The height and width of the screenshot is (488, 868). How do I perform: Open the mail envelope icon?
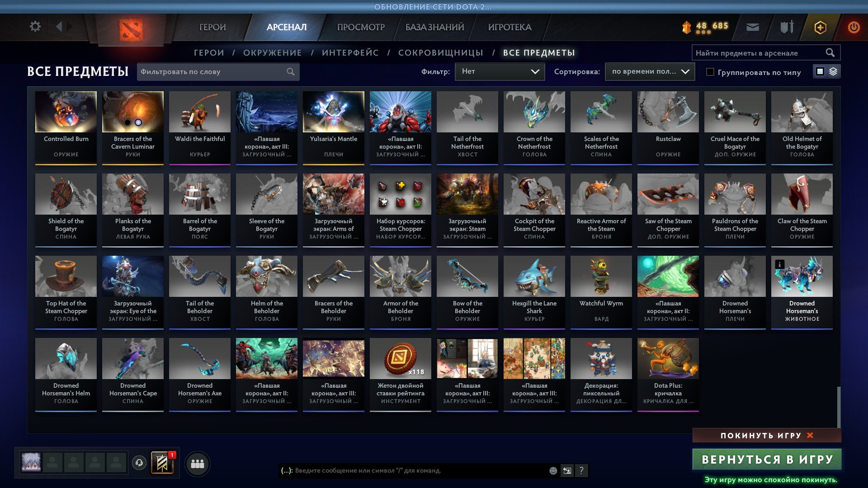(752, 28)
